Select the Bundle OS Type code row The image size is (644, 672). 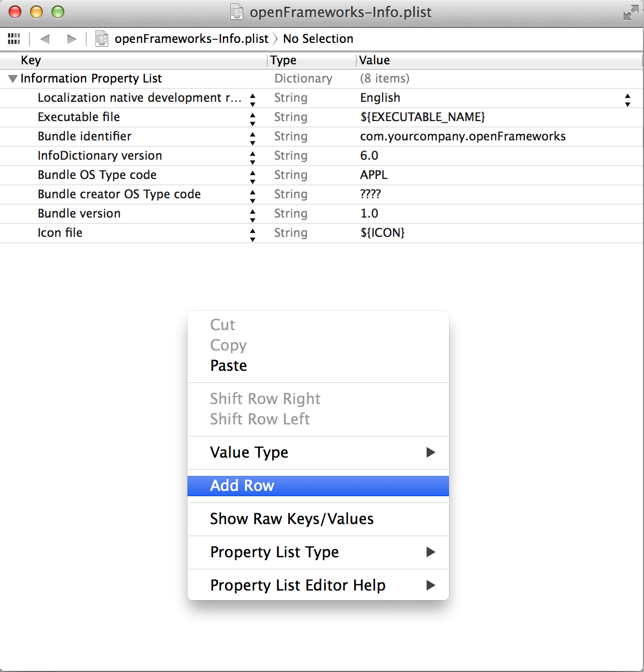[97, 175]
